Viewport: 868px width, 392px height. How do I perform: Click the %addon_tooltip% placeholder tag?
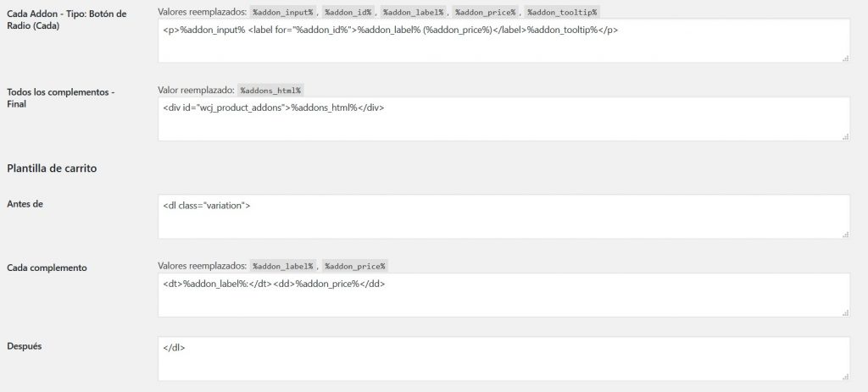[562, 12]
